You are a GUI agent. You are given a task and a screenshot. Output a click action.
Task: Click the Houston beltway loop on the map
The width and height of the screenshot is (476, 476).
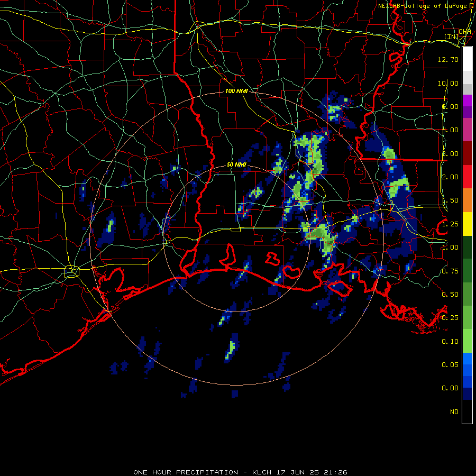(x=72, y=271)
